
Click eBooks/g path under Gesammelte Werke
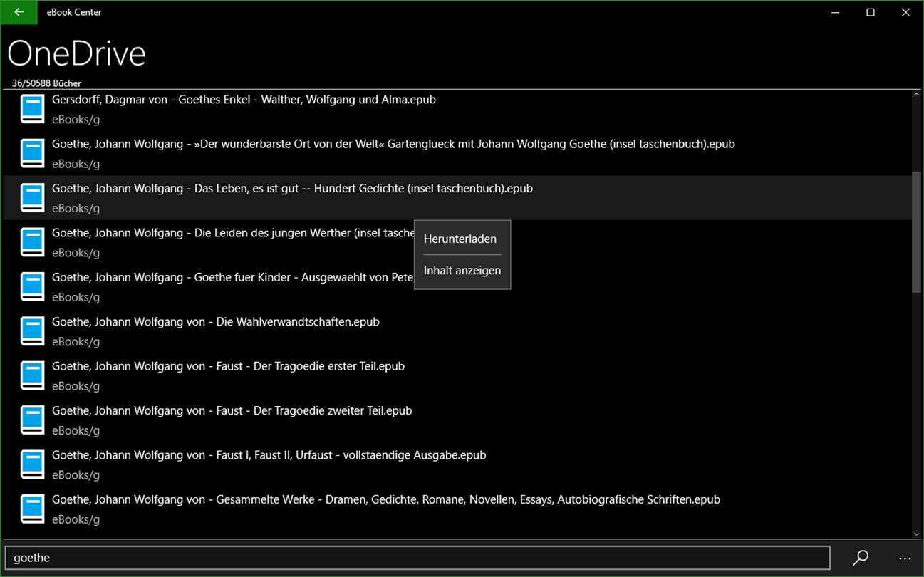(76, 519)
